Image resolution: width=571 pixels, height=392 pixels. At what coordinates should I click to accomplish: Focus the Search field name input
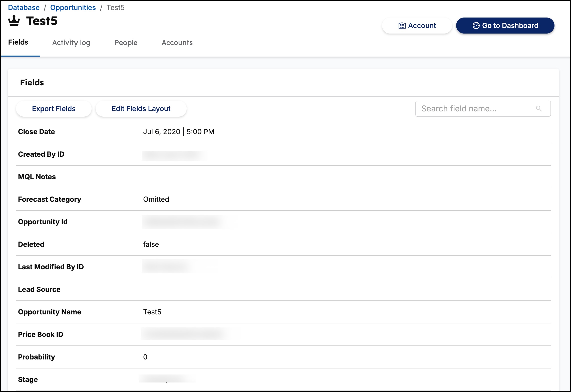[483, 109]
